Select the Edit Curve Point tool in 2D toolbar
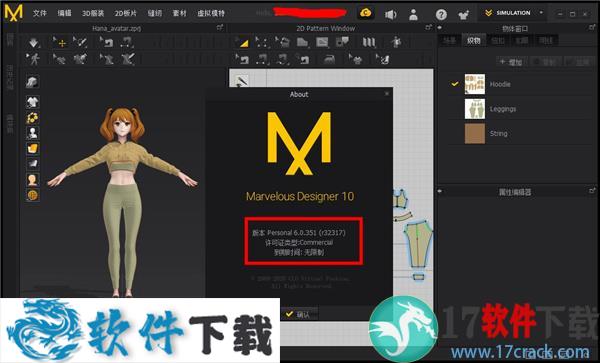Image resolution: width=600 pixels, height=363 pixels. pyautogui.click(x=262, y=42)
